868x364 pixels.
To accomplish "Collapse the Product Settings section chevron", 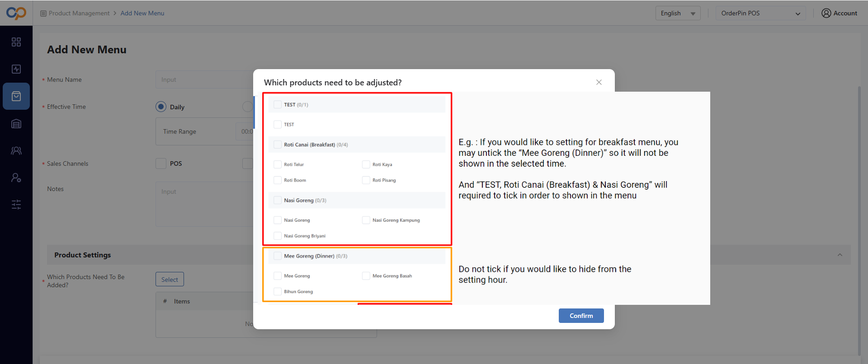I will [x=840, y=255].
